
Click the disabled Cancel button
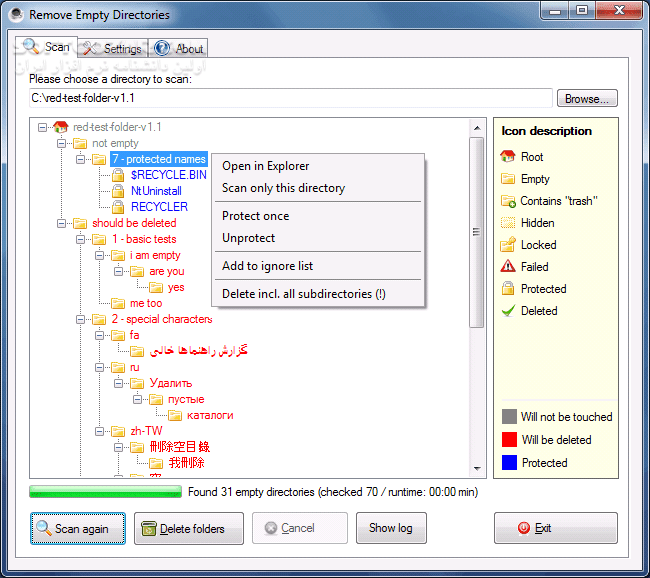300,528
